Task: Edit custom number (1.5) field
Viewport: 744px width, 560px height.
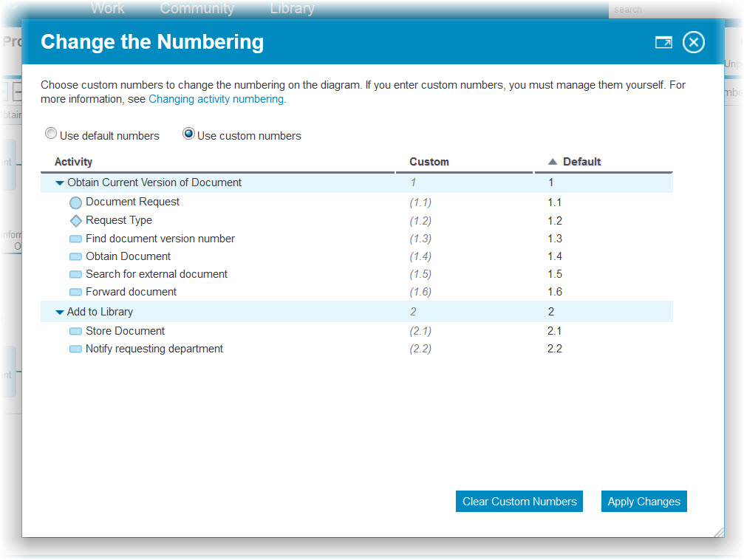Action: pyautogui.click(x=420, y=274)
